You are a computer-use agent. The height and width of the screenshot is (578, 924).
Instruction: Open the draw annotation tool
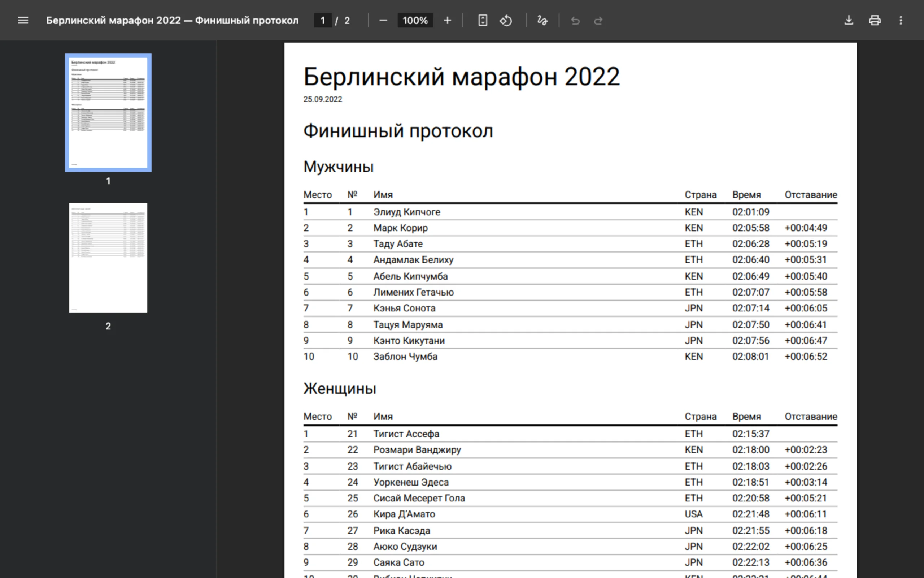click(x=542, y=20)
